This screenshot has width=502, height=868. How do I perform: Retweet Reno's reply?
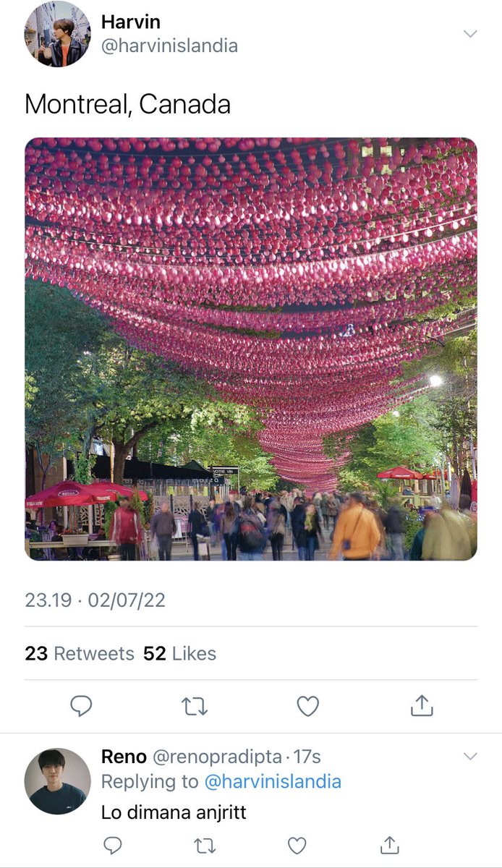[205, 845]
